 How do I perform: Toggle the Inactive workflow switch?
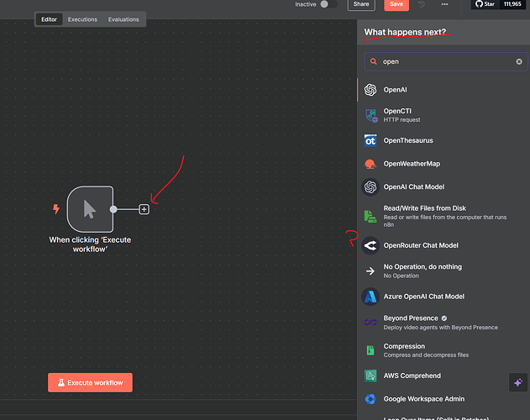[328, 4]
